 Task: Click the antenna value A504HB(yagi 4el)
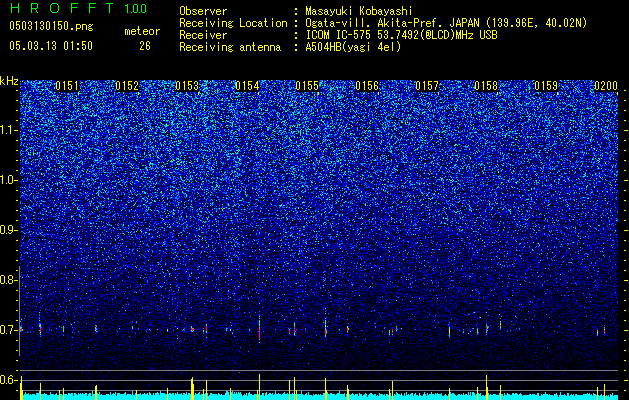pyautogui.click(x=353, y=47)
